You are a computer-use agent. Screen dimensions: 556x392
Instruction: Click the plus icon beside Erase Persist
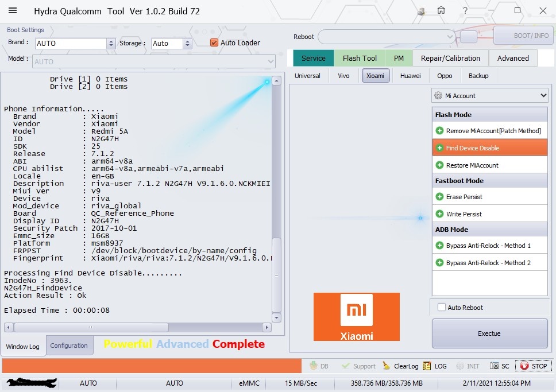point(440,197)
